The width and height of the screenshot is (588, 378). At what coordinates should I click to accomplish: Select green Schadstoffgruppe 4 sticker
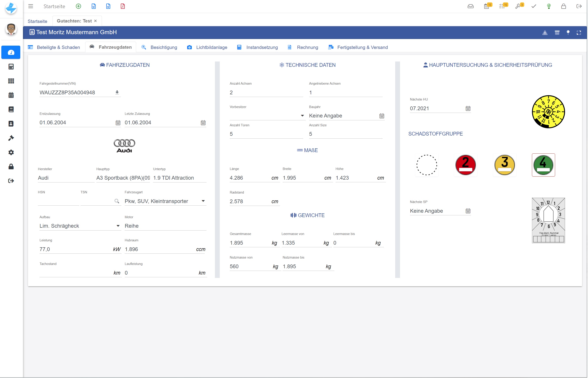[543, 165]
